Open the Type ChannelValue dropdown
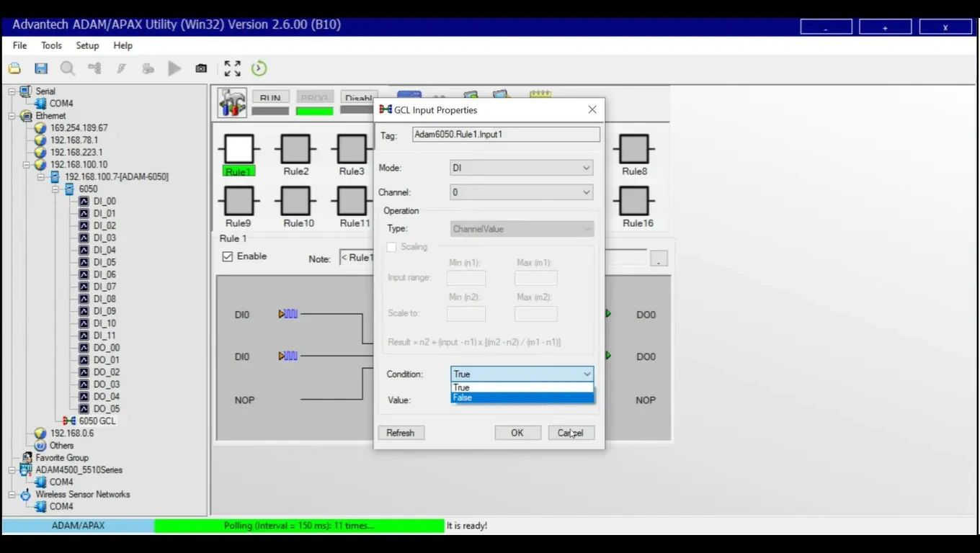The width and height of the screenshot is (980, 553). tap(522, 229)
